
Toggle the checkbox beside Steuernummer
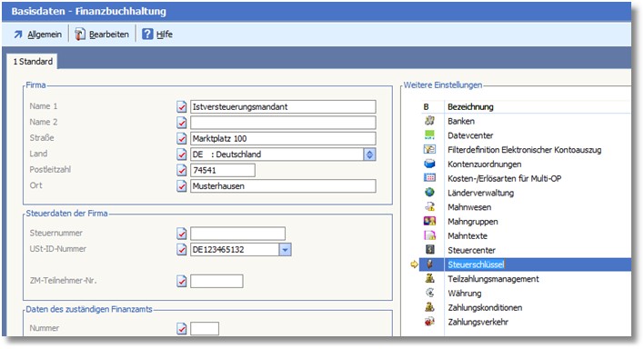tap(182, 234)
